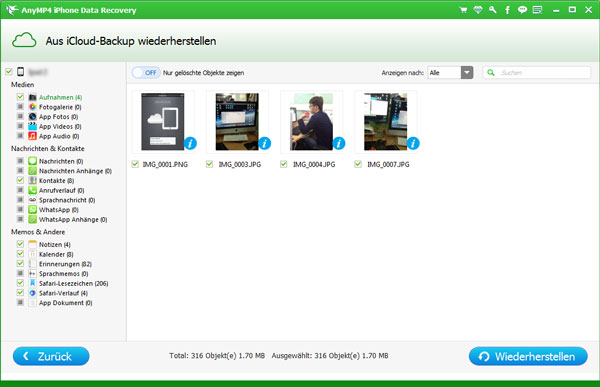Click info icon on IMG_0003.JPG thumbnail
600x387 pixels.
click(264, 143)
